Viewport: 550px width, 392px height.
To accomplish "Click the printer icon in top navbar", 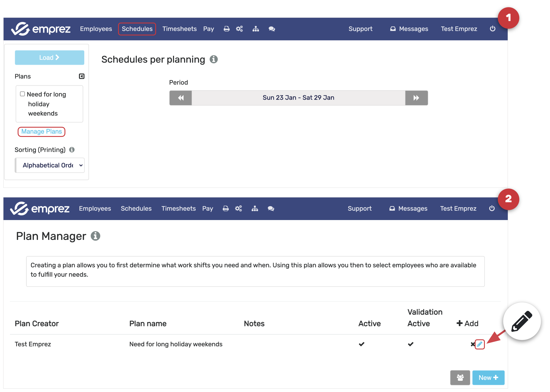I will [226, 29].
